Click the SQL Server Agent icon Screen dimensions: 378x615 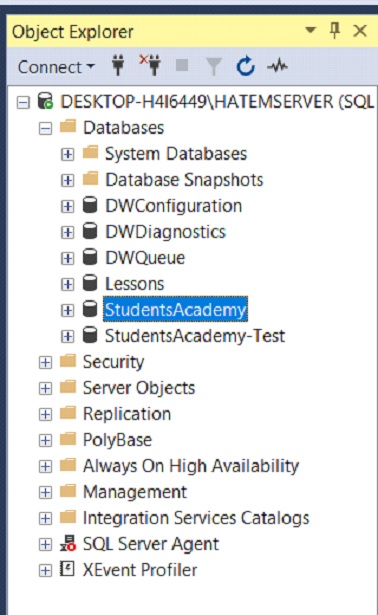click(x=68, y=544)
